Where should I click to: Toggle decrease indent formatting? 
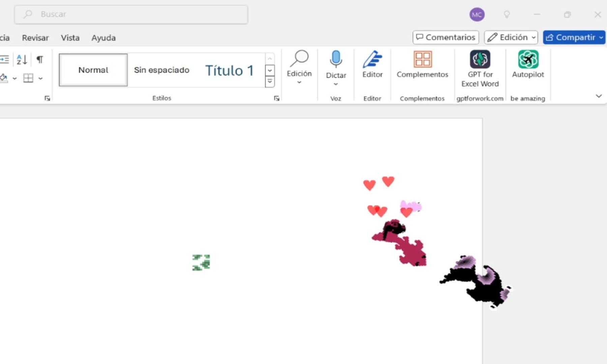4,59
